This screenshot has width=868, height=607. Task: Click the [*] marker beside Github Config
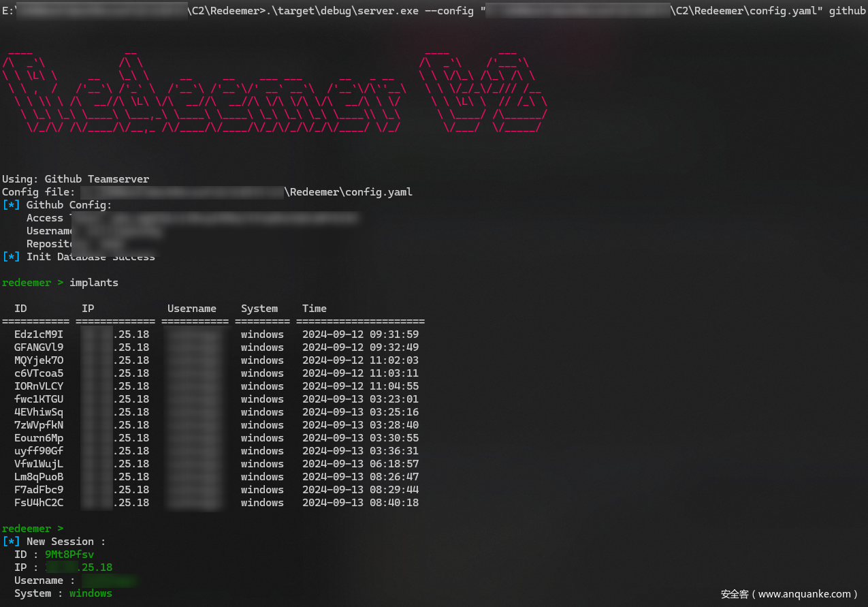[11, 205]
